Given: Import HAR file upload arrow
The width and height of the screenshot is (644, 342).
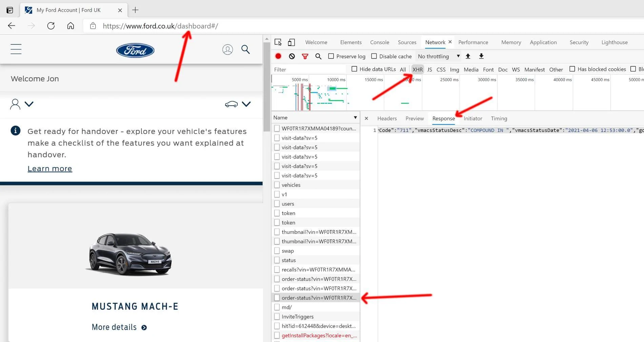Looking at the screenshot, I should point(468,56).
